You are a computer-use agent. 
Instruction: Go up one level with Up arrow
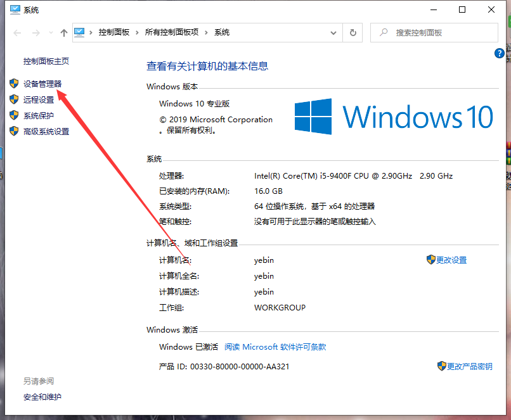(x=64, y=32)
